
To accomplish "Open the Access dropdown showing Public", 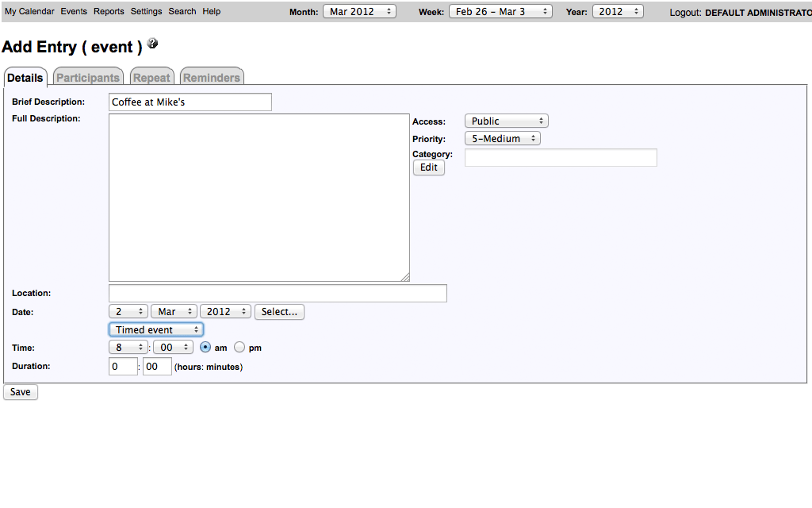I will coord(506,121).
